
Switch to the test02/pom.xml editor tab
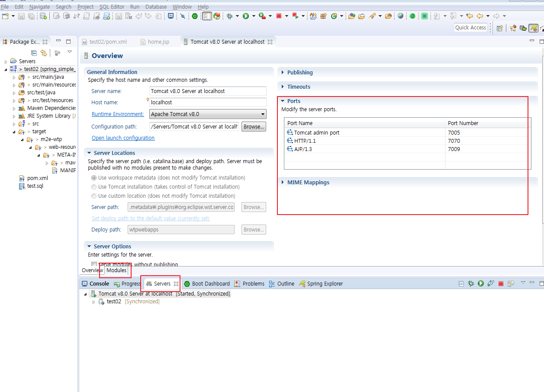click(104, 42)
